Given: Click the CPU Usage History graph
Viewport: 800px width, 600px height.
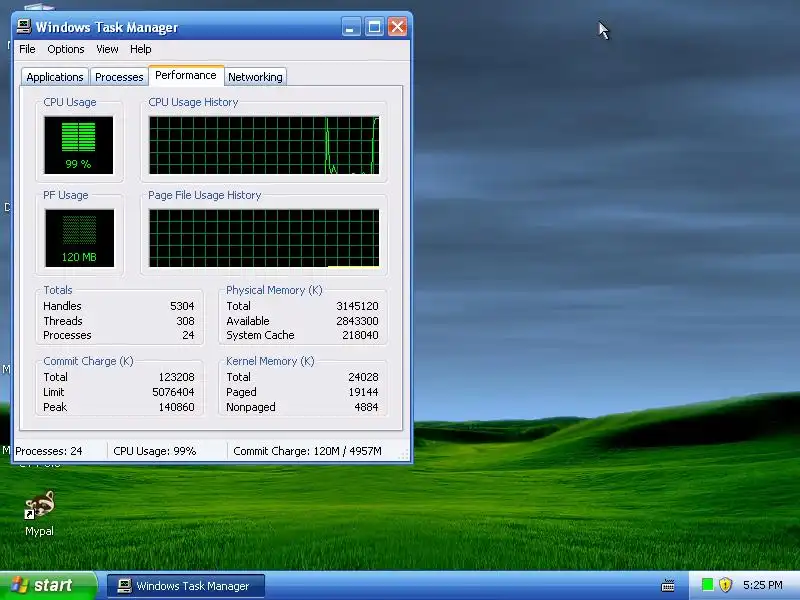Looking at the screenshot, I should coord(264,145).
